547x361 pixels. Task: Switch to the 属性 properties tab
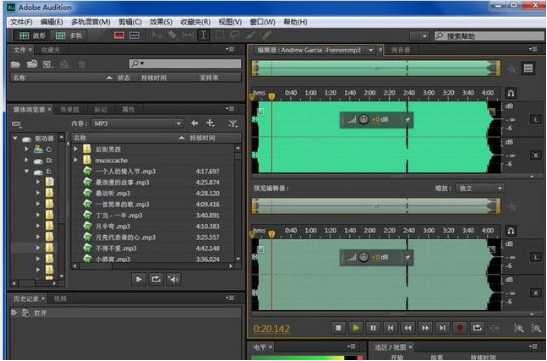click(128, 110)
